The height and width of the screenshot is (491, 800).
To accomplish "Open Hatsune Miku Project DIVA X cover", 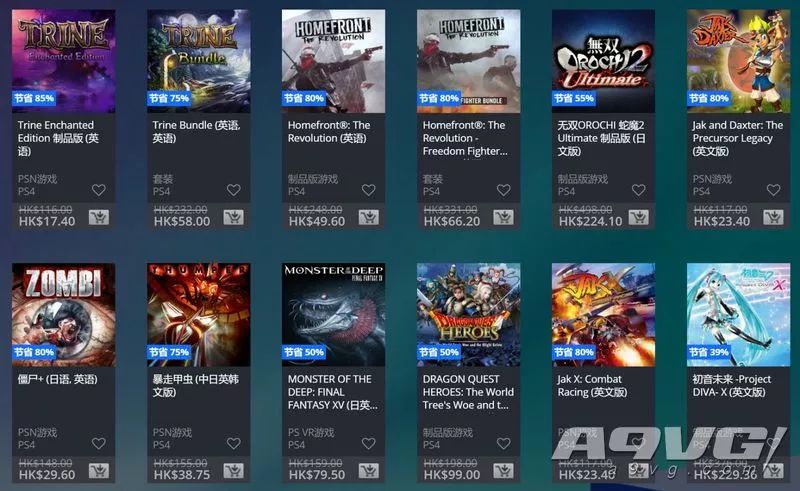I will pos(738,315).
